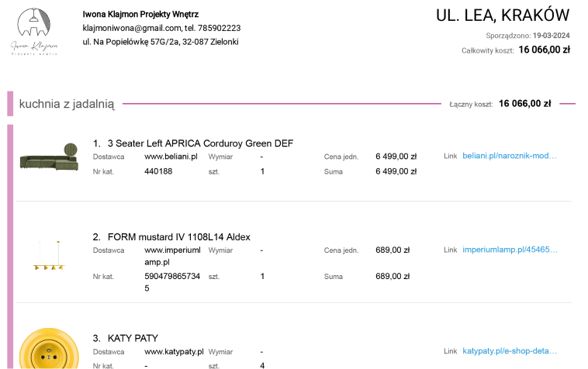Click the total cost 16 066,00 zł in header

pyautogui.click(x=544, y=50)
